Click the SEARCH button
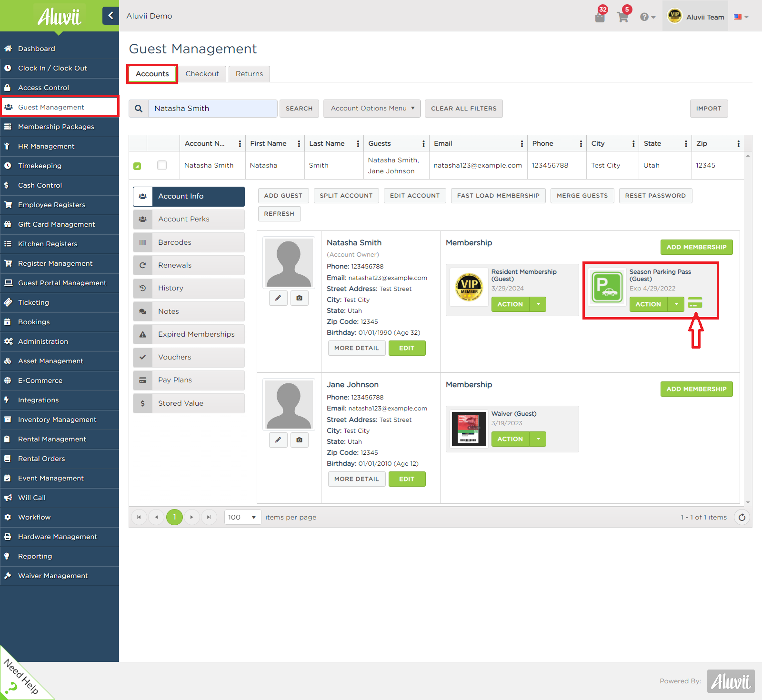 pyautogui.click(x=299, y=109)
